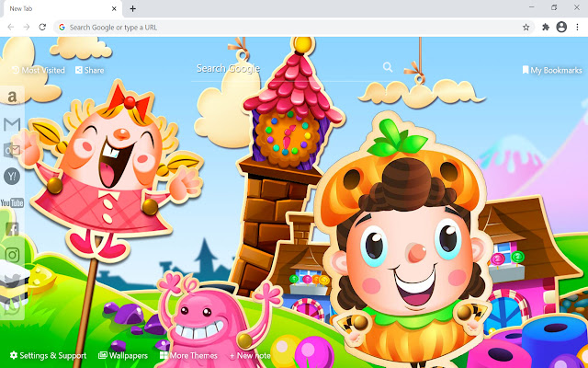Open More Themes
Viewport: 588px width, 368px height.
coord(188,355)
